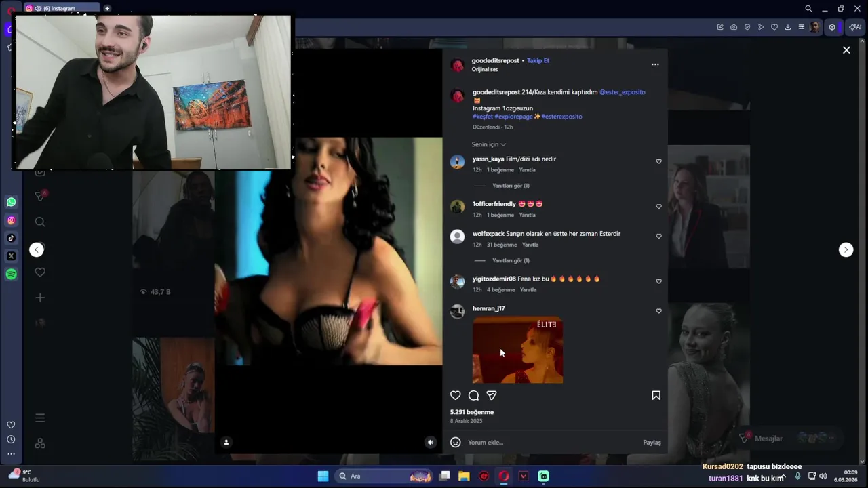Open Opera sidebar three-dots settings
The image size is (868, 488).
11,454
